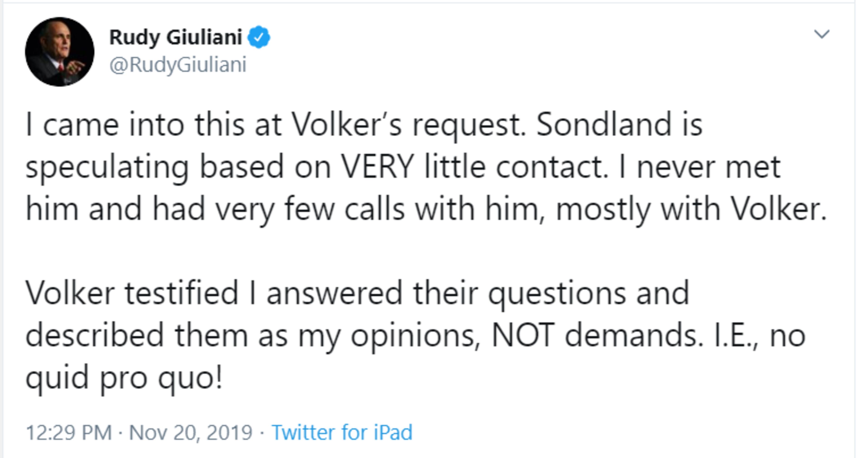
Task: Click the capitalized word VERY
Action: [x=377, y=167]
